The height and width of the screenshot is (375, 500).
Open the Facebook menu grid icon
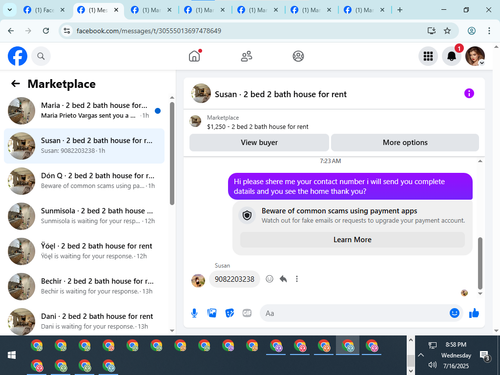tap(428, 56)
